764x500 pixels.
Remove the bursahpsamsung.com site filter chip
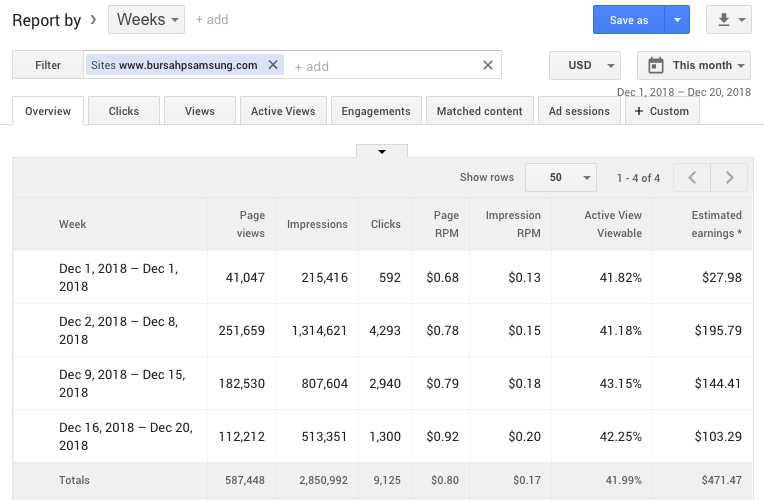pos(272,65)
